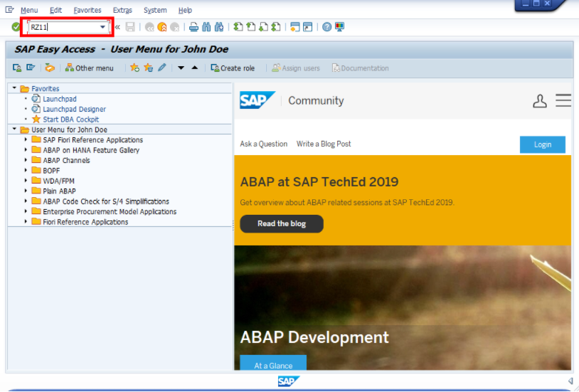Click the Create New Session icon
Viewport: 579px width, 392px height.
(x=294, y=27)
